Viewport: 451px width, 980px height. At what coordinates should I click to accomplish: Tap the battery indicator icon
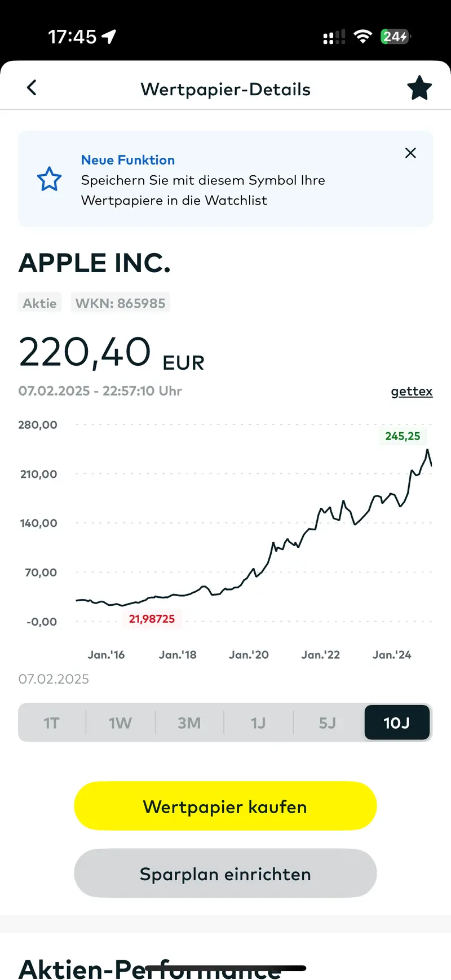point(395,37)
